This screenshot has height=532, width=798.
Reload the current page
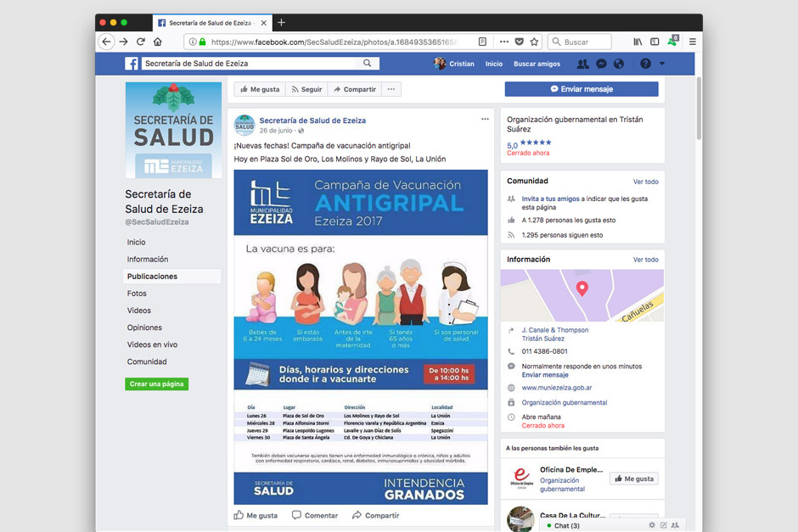[141, 42]
